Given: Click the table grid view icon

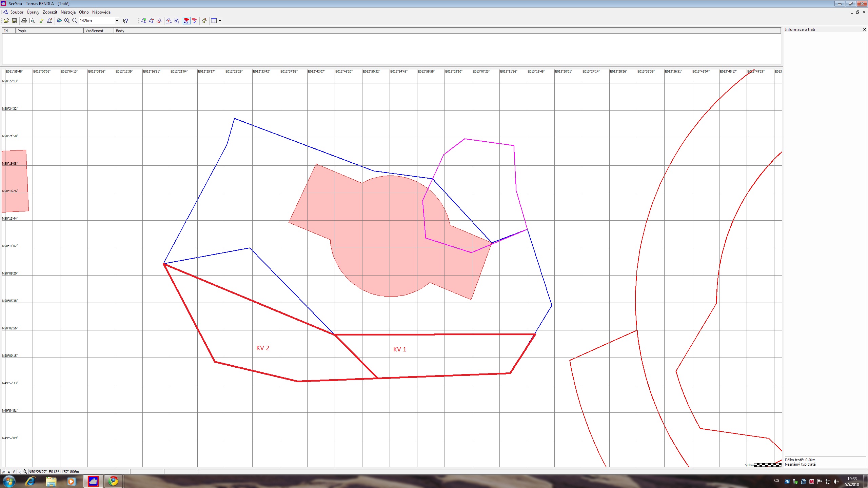Looking at the screenshot, I should 214,21.
